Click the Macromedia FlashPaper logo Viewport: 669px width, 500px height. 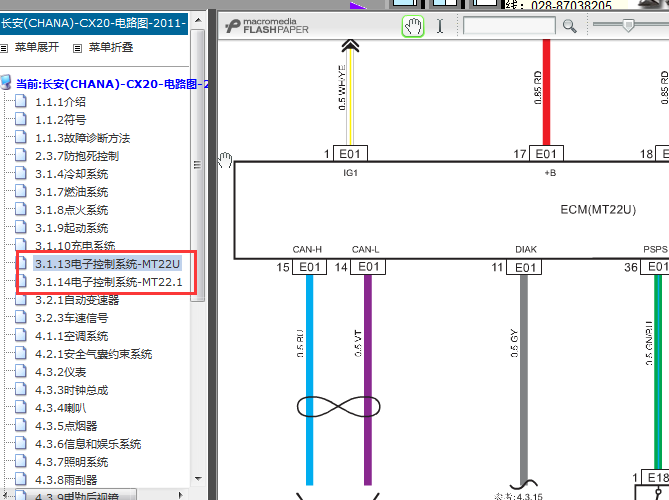tap(267, 26)
